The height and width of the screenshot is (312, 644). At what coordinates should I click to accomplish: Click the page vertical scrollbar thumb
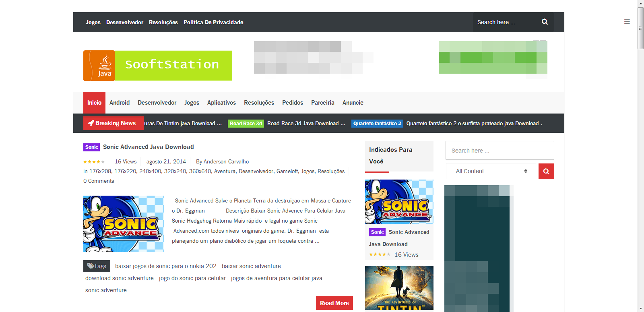pyautogui.click(x=641, y=27)
